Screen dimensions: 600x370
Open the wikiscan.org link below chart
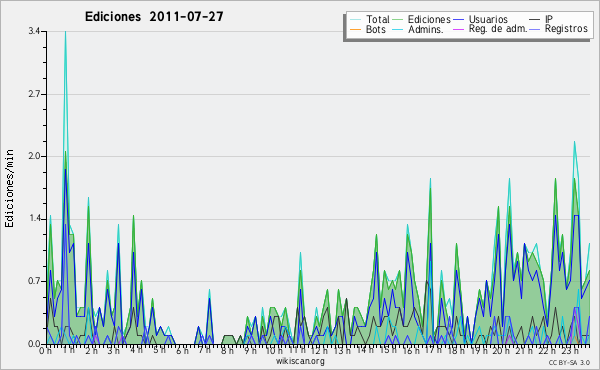tap(300, 361)
